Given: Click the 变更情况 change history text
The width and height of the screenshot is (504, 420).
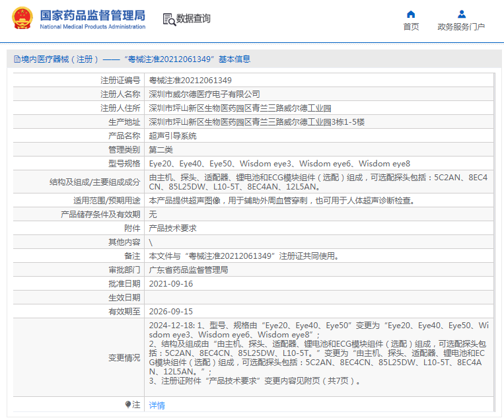Looking at the screenshot, I should point(319,353).
